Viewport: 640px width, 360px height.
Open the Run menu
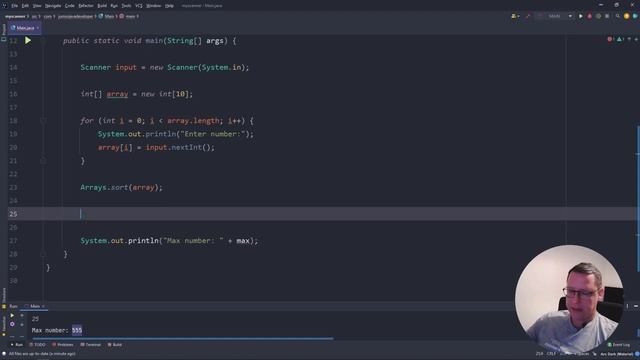tap(114, 6)
